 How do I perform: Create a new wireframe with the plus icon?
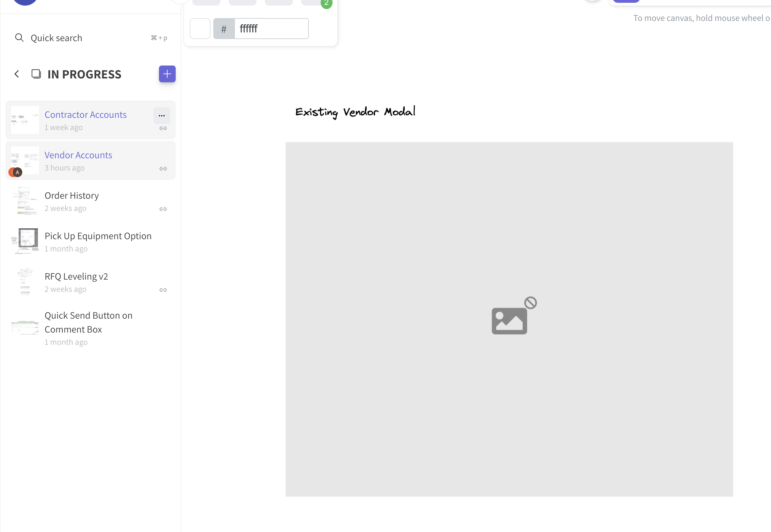pos(167,74)
